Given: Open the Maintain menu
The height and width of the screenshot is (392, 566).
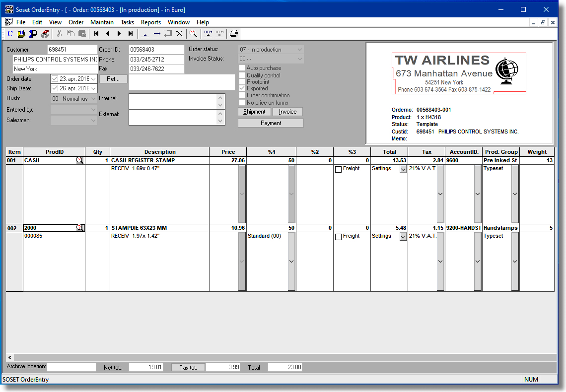Looking at the screenshot, I should (x=102, y=22).
